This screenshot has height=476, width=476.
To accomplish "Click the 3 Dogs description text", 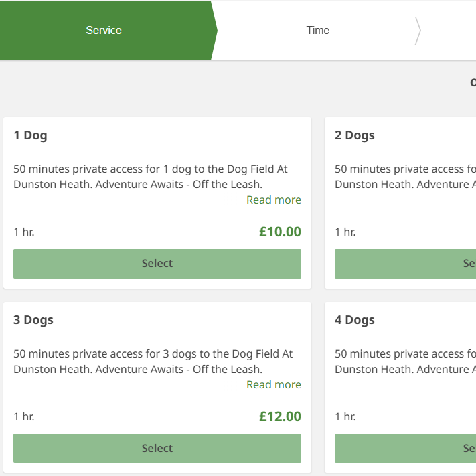I will tap(153, 362).
